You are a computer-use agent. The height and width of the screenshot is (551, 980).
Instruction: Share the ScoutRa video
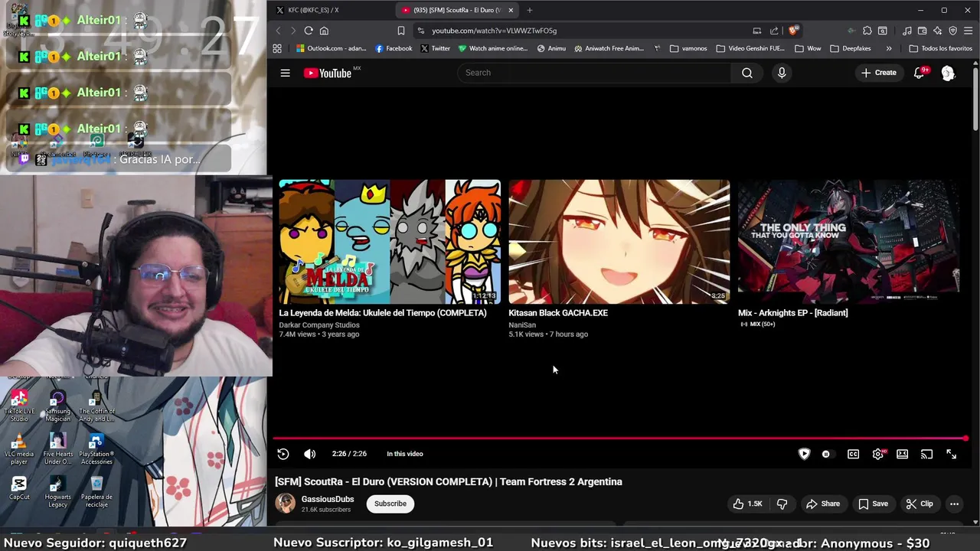[823, 504]
